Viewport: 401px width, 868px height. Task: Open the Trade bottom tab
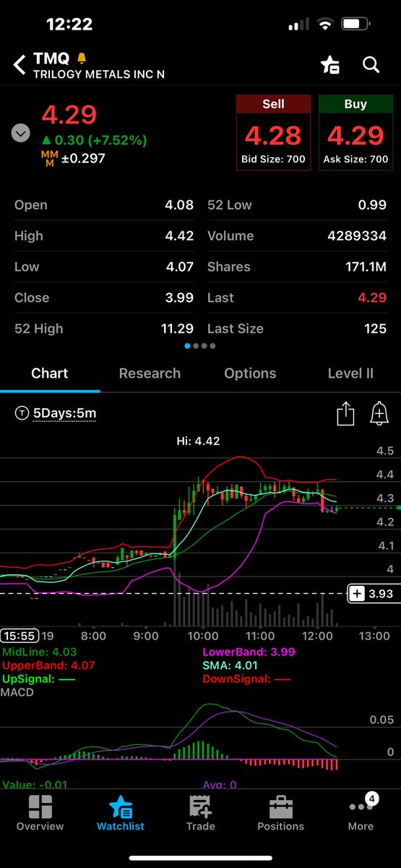pyautogui.click(x=200, y=814)
